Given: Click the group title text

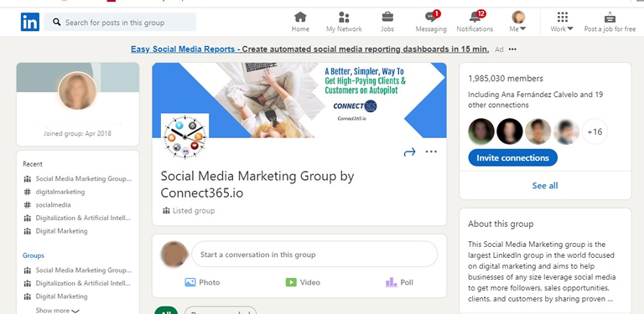Looking at the screenshot, I should click(257, 184).
